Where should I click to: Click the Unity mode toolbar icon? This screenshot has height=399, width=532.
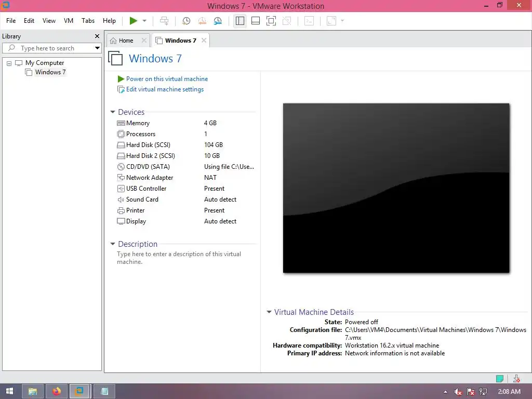287,21
